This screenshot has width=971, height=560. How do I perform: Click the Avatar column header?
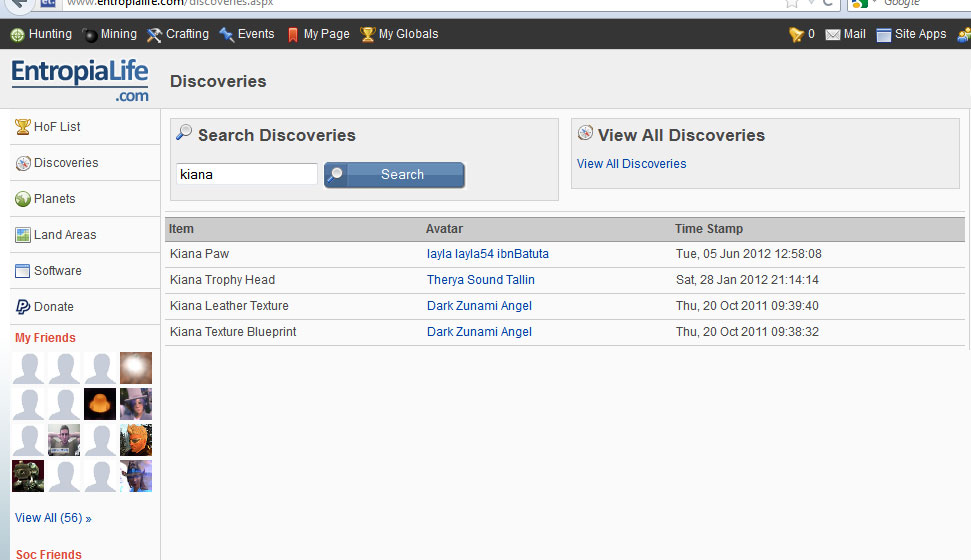pos(444,229)
